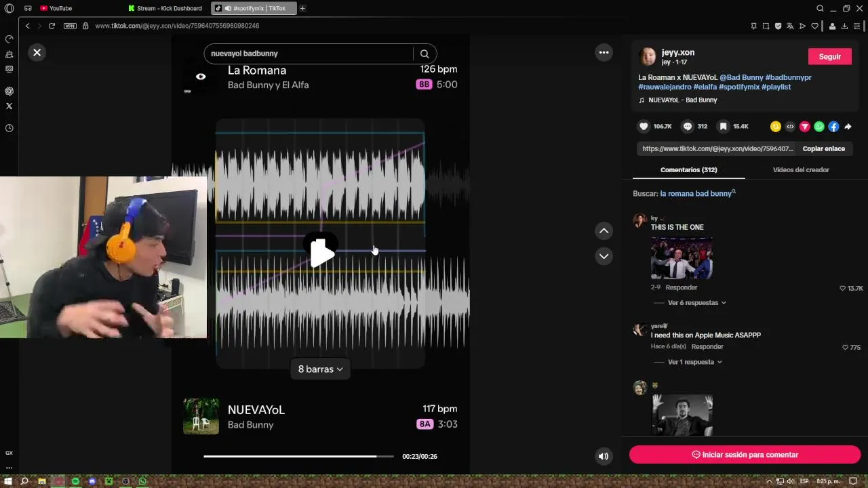
Task: Click the translate page icon
Action: click(790, 26)
